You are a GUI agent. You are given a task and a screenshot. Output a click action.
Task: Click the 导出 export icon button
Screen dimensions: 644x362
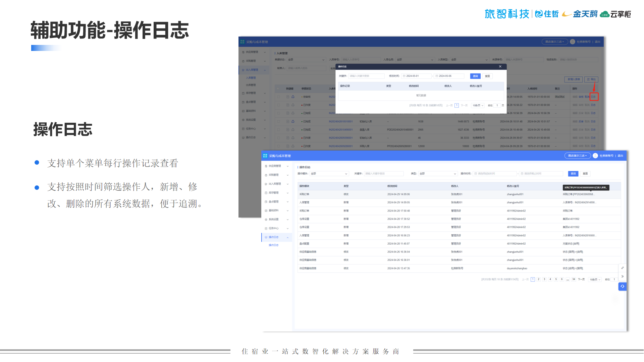click(591, 79)
